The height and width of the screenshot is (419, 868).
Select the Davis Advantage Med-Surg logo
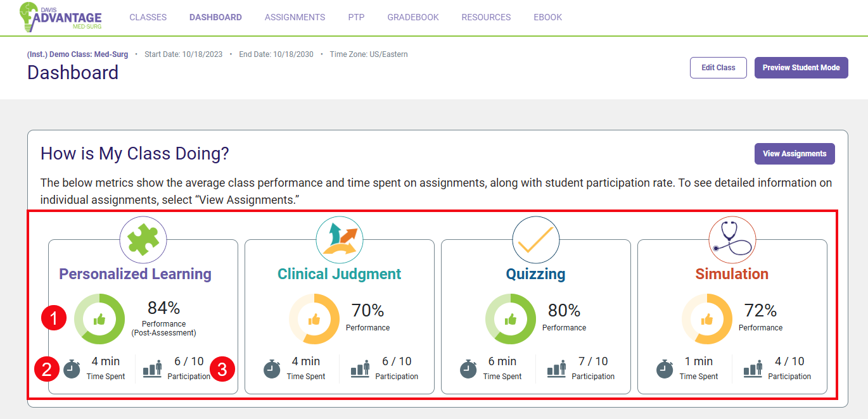point(60,18)
